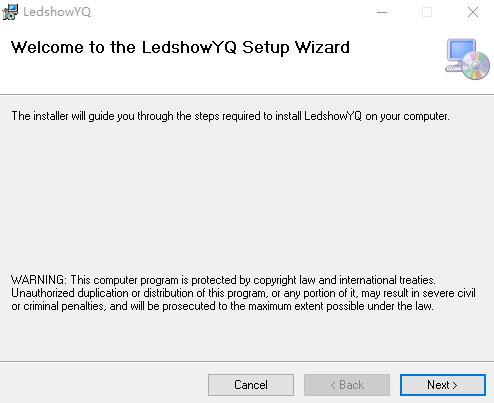Close the LedshowYQ setup window

pos(472,12)
